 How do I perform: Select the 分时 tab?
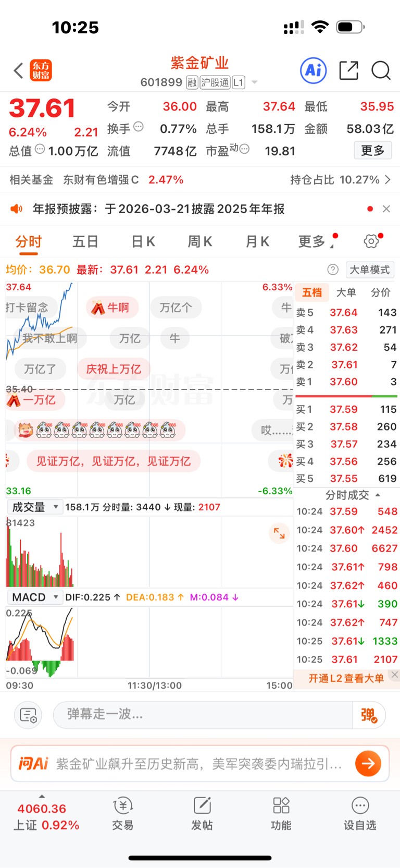pos(28,241)
